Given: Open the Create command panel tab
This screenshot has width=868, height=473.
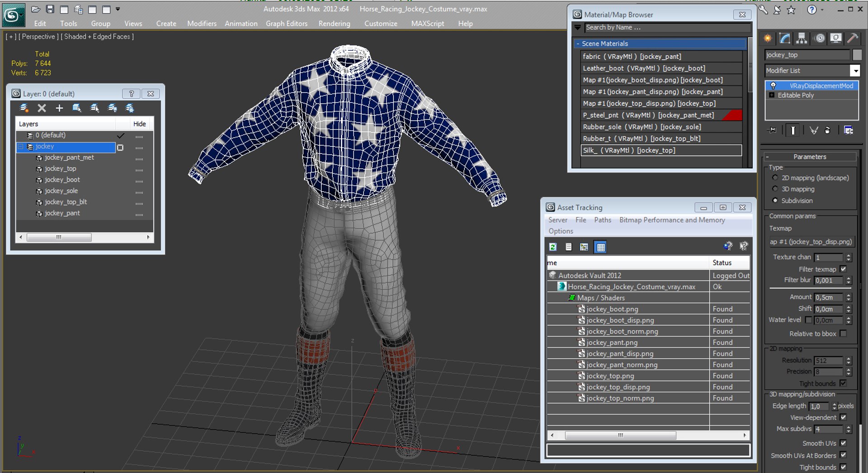Looking at the screenshot, I should 768,38.
